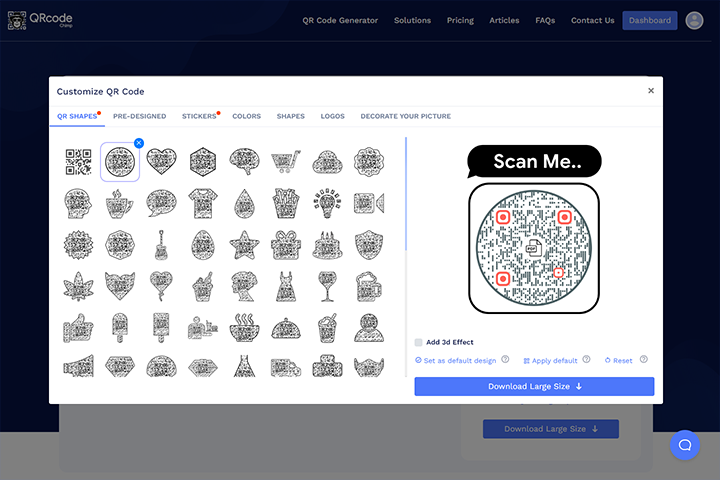Switch to the Logos tab

pos(332,116)
